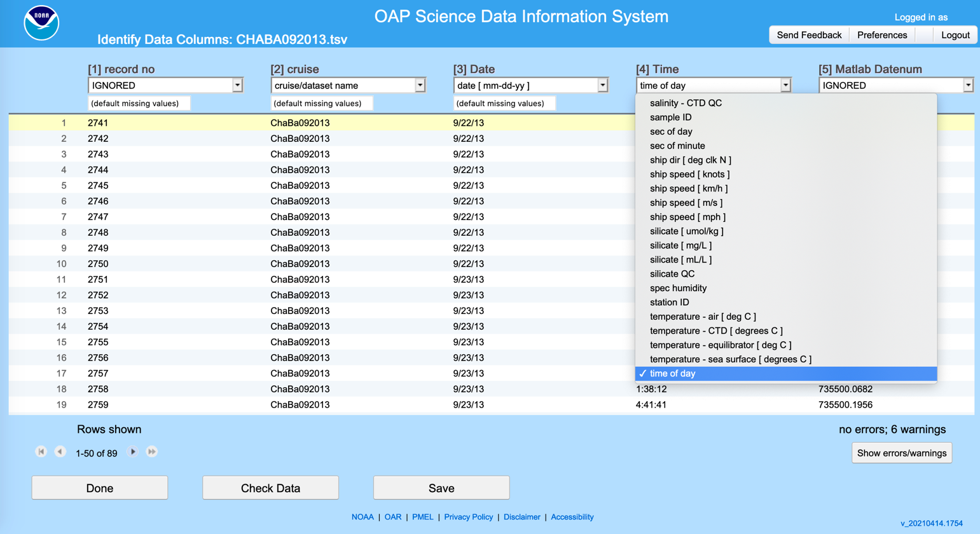980x534 pixels.
Task: Select 'sec of day' from the list
Action: coord(671,132)
